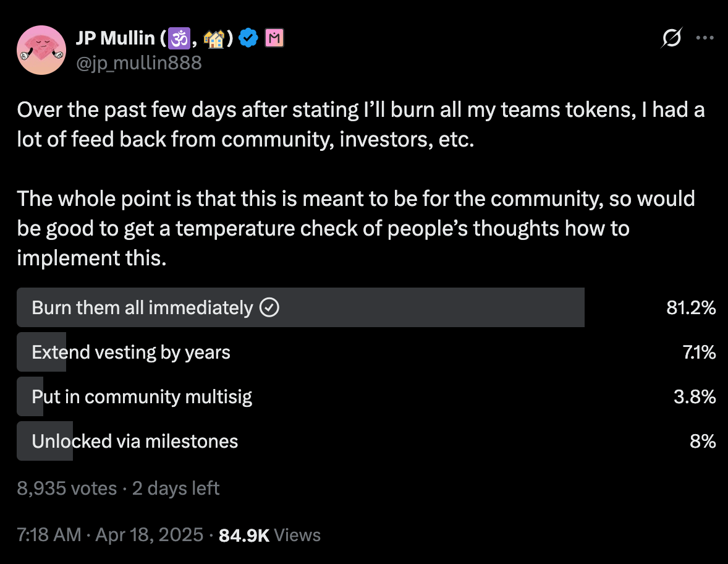Screen dimensions: 728x564
Task: Click the 81.2% poll result percentage
Action: tap(691, 307)
